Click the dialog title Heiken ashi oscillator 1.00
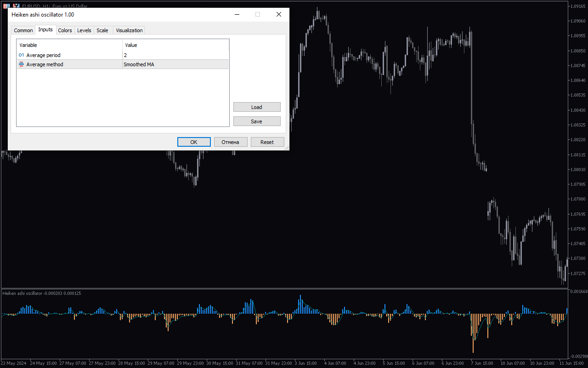 43,15
